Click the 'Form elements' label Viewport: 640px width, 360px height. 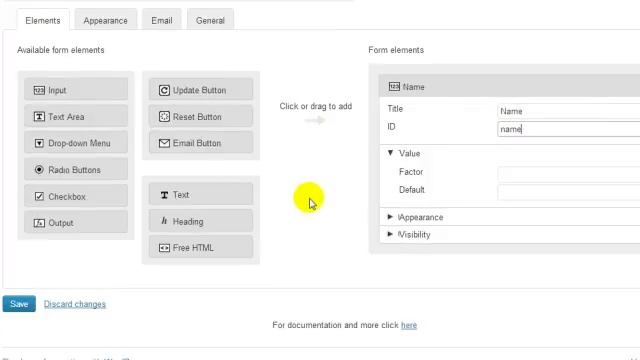[396, 50]
